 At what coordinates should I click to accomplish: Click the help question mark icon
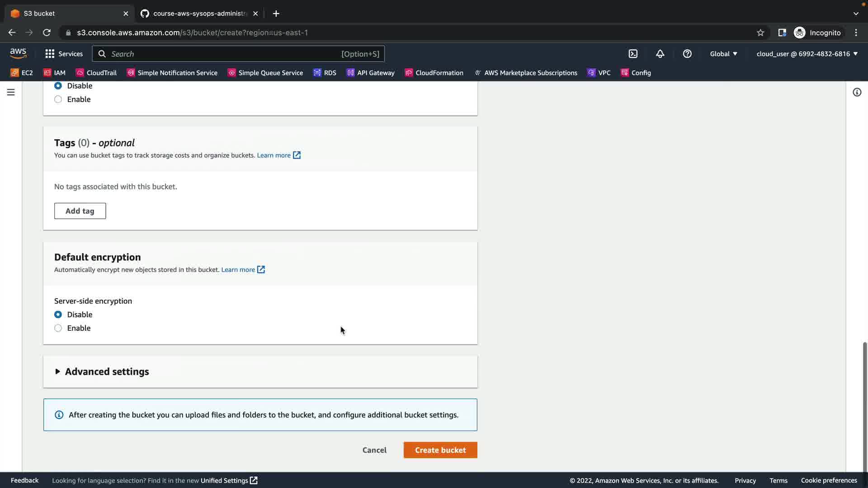point(687,54)
